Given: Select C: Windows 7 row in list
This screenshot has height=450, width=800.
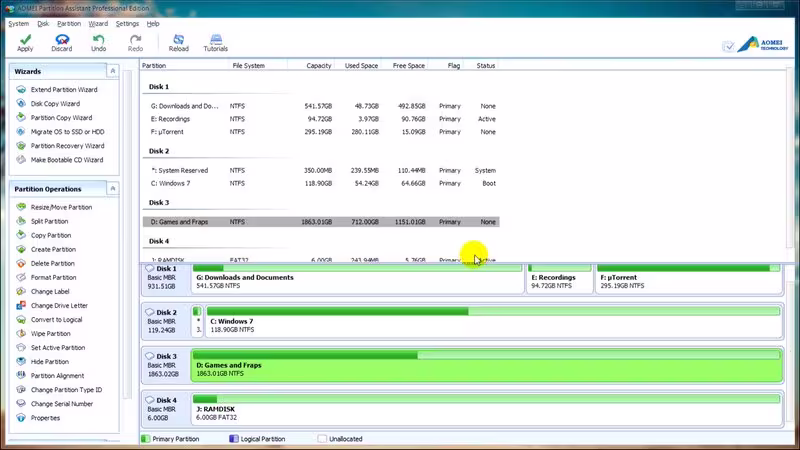Looking at the screenshot, I should tap(321, 183).
